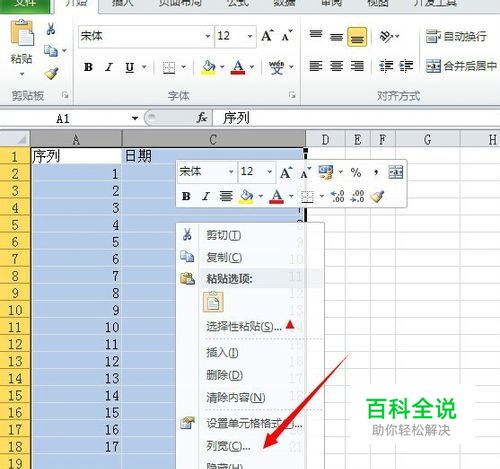Open the ribbon font size dropdown
The image size is (500, 469).
[250, 36]
